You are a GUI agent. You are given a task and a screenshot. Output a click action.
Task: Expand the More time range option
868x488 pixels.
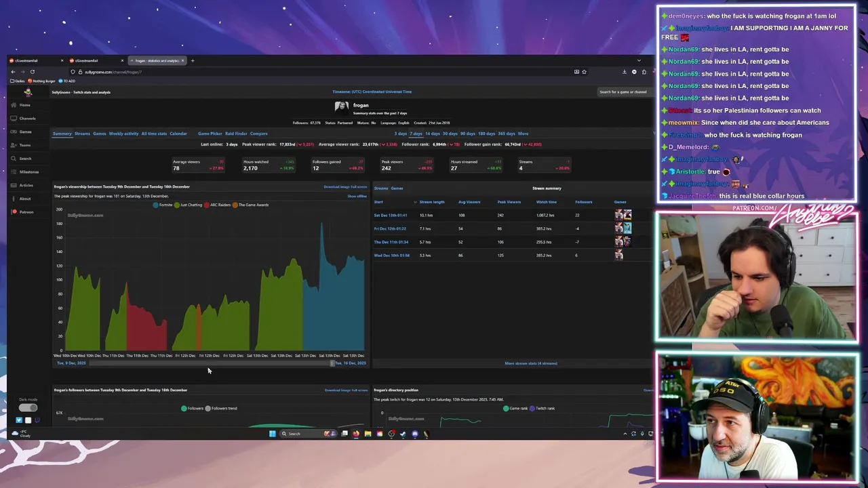(523, 134)
